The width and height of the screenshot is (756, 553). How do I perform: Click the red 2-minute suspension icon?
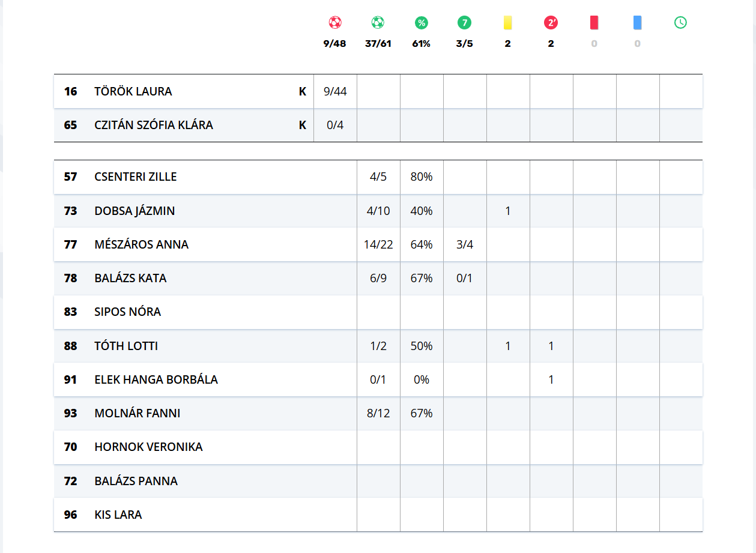(551, 23)
